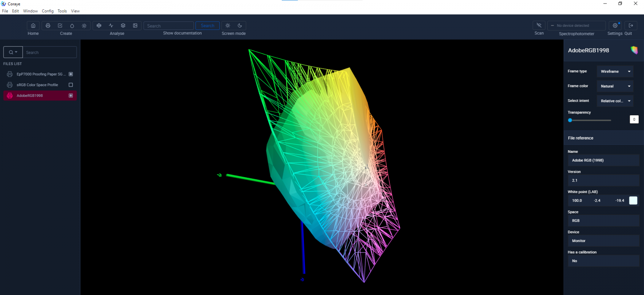Open files search filter dropdown
This screenshot has height=295, width=644.
pyautogui.click(x=13, y=52)
